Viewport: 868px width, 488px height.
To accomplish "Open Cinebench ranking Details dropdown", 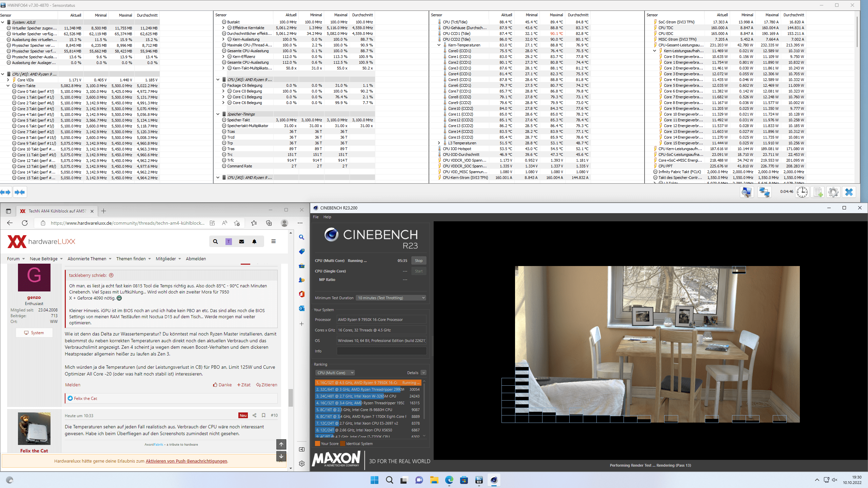I will (x=423, y=373).
